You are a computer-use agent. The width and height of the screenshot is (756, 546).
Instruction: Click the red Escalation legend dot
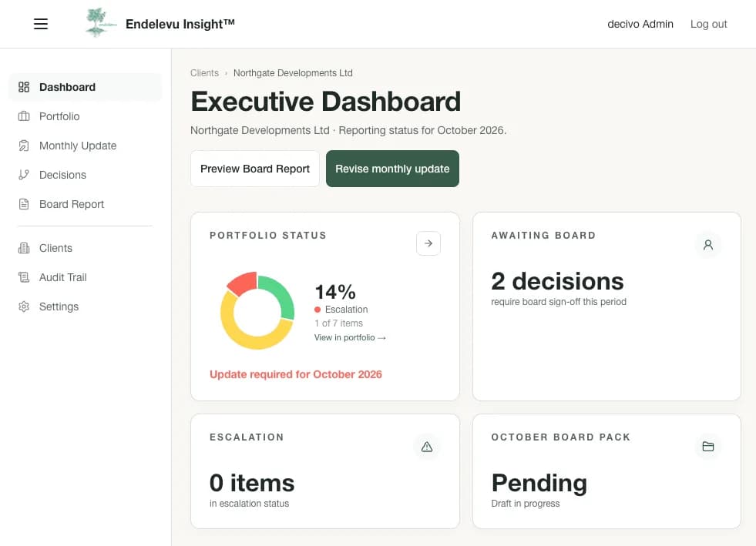318,310
